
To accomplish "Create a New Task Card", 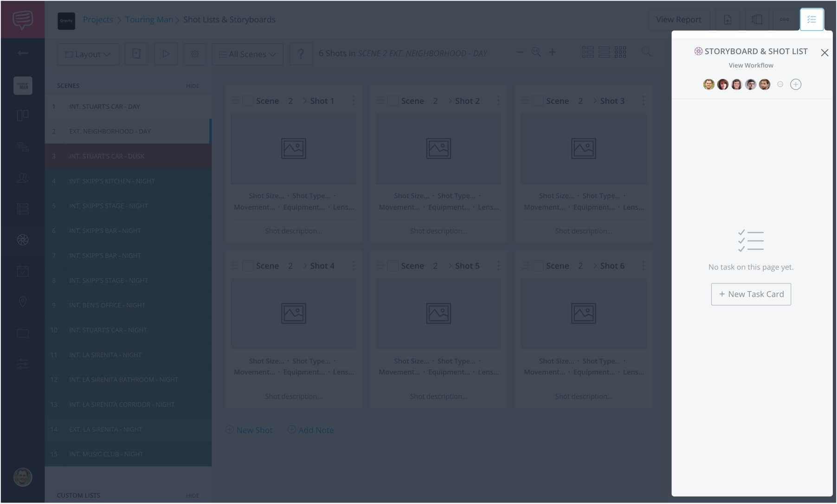I will click(751, 293).
